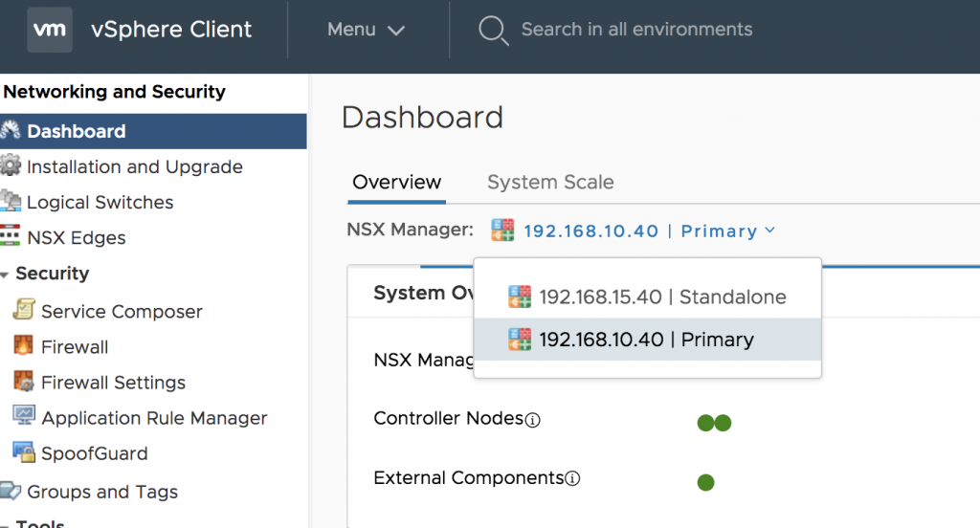Open Installation and Upgrade

[134, 166]
